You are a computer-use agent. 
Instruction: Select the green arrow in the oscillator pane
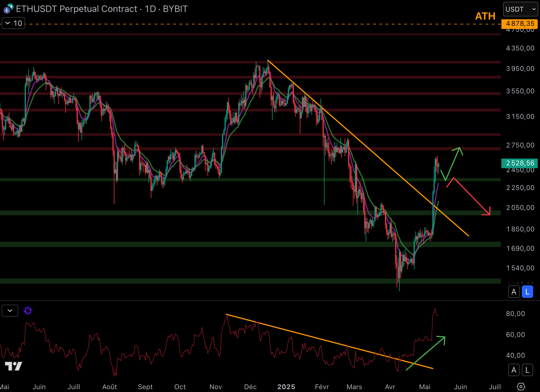click(x=426, y=353)
